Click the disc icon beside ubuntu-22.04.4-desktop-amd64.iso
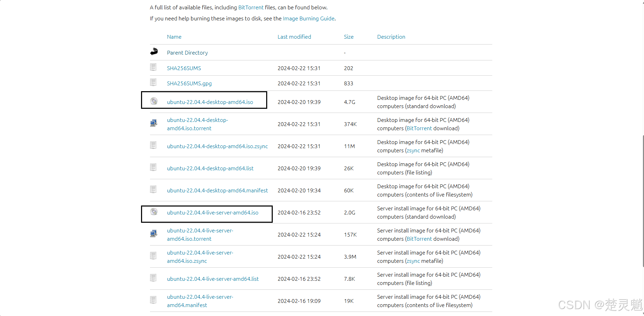The width and height of the screenshot is (644, 316). pyautogui.click(x=154, y=101)
